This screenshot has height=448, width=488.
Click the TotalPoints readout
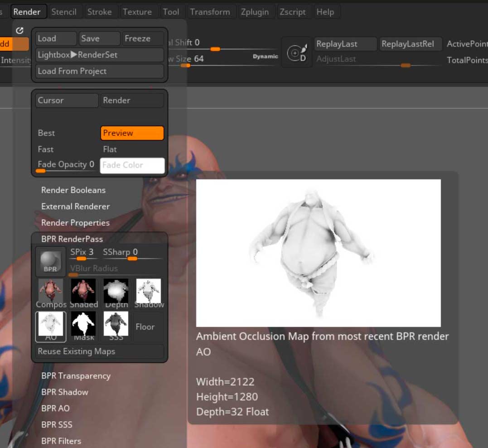click(467, 60)
